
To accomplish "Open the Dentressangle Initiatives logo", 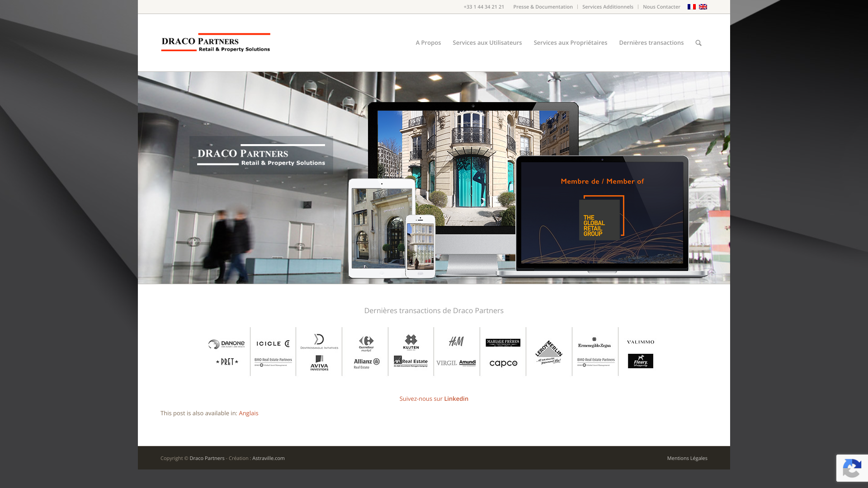I will [319, 342].
